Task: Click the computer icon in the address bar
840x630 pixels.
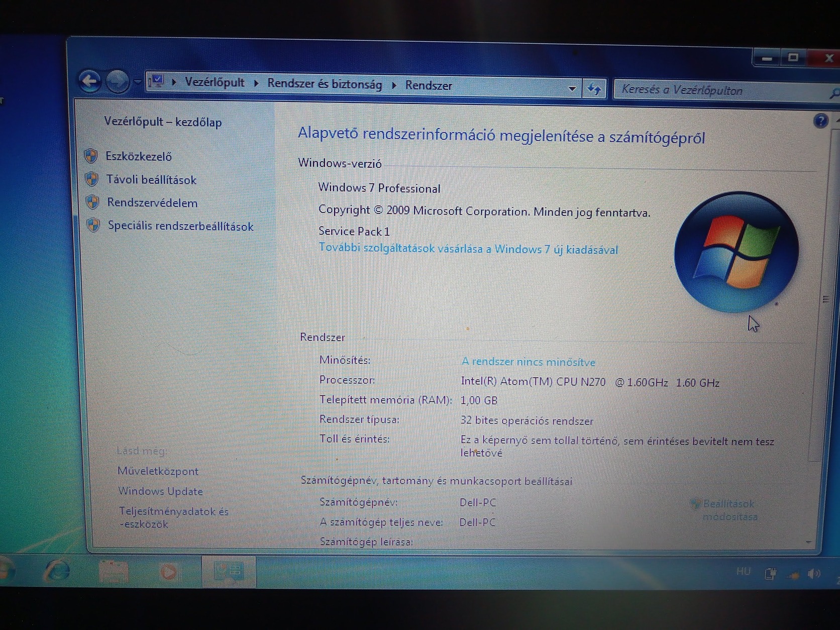Action: pyautogui.click(x=158, y=81)
